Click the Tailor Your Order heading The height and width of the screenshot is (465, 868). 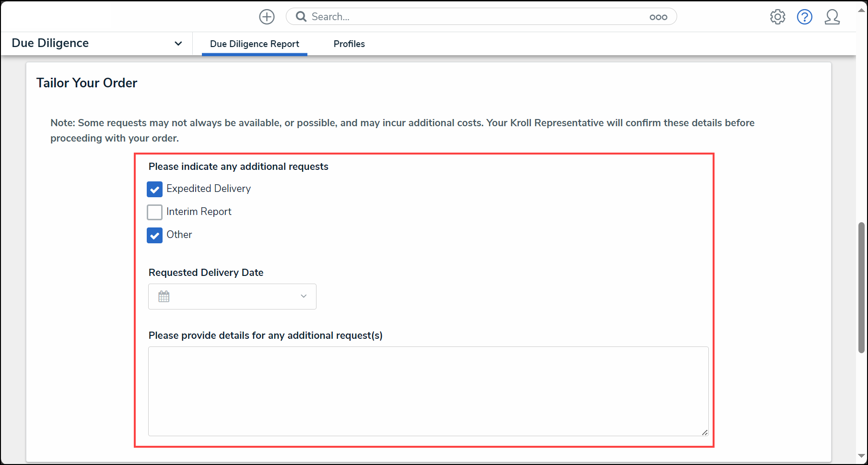tap(87, 83)
